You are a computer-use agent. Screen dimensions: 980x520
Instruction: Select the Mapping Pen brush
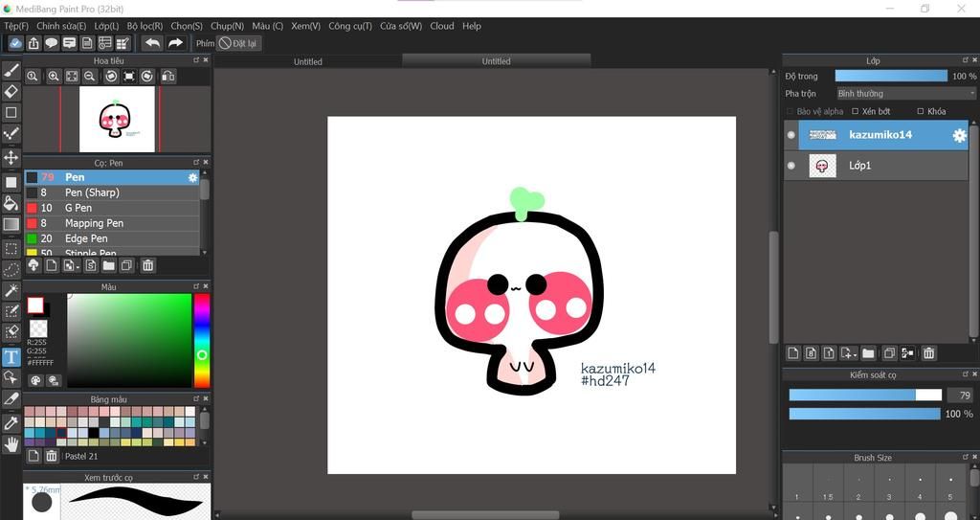[112, 223]
